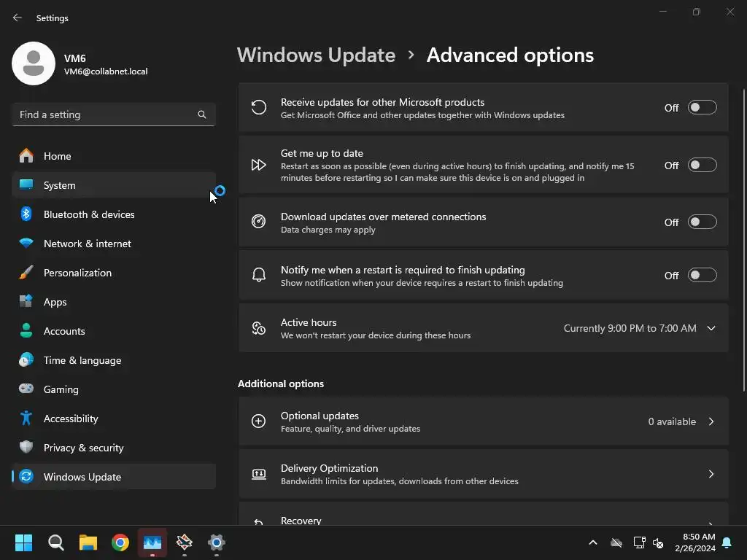Screen dimensions: 747x560
Task: Click the Time & language clock icon
Action: click(26, 360)
